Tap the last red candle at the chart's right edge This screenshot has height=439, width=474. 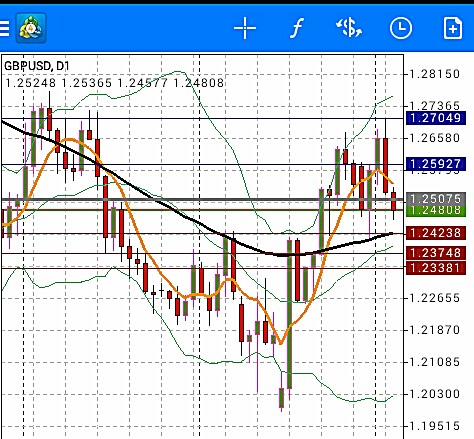pyautogui.click(x=394, y=201)
